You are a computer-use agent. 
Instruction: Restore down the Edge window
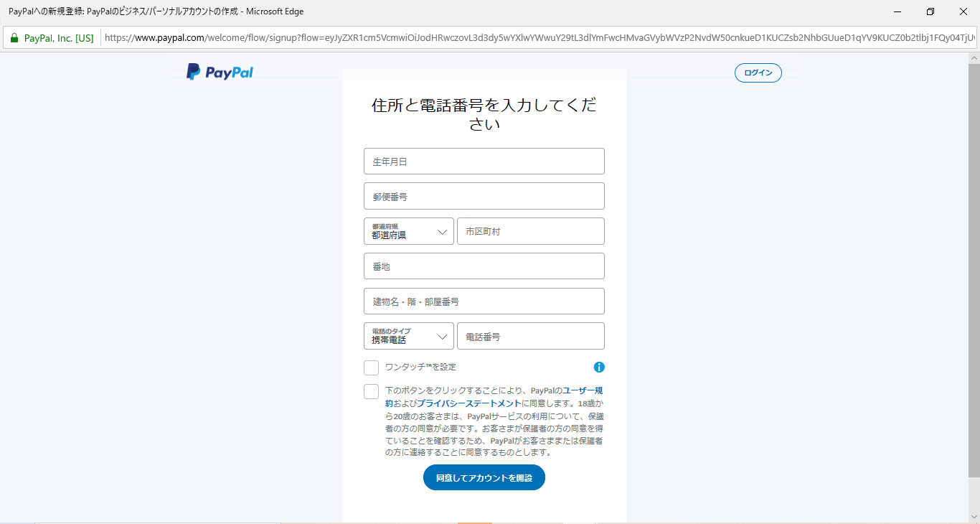coord(930,11)
